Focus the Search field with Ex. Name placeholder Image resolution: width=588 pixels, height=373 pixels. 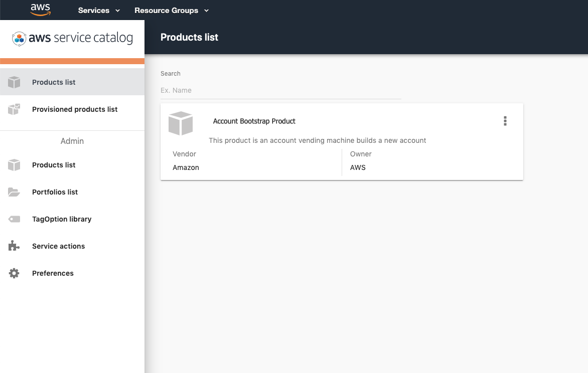pyautogui.click(x=281, y=90)
